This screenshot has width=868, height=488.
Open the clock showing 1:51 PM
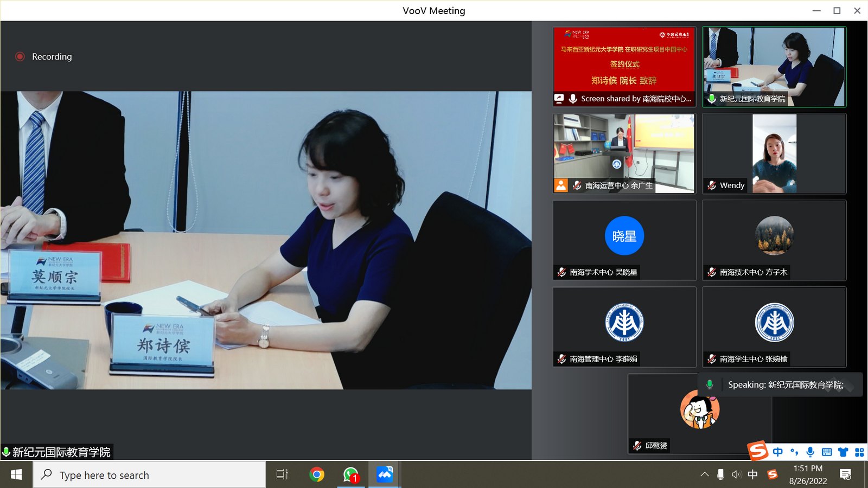point(808,474)
